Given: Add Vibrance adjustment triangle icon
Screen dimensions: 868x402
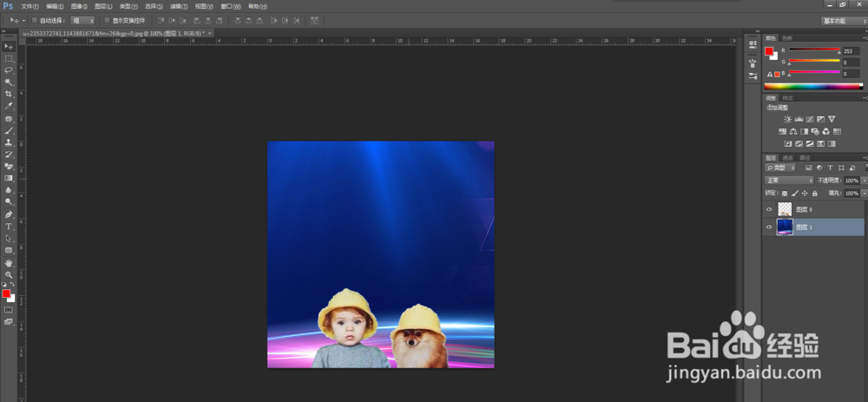Looking at the screenshot, I should [x=832, y=119].
